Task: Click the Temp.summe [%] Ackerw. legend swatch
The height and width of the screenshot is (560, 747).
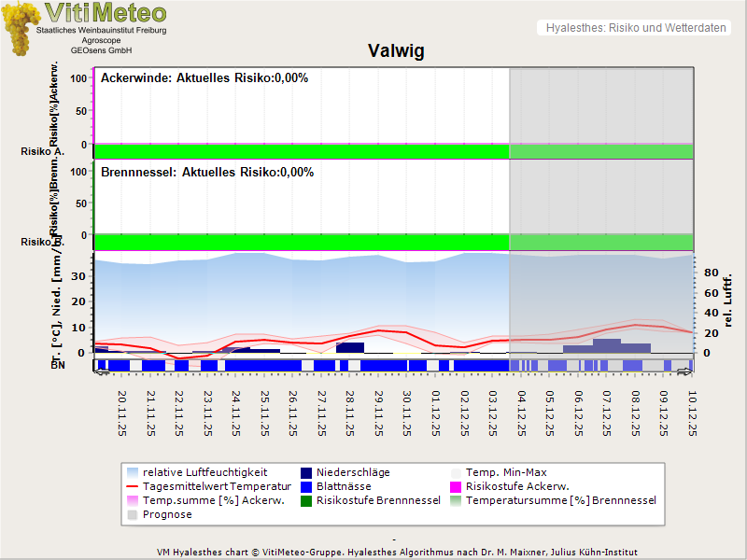Action: click(133, 501)
